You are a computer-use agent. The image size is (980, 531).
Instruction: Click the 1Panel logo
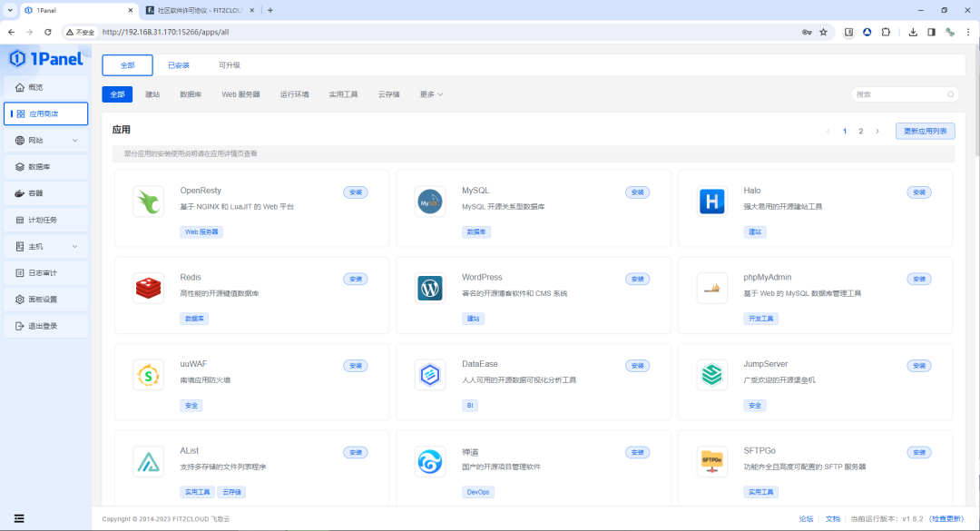point(45,58)
